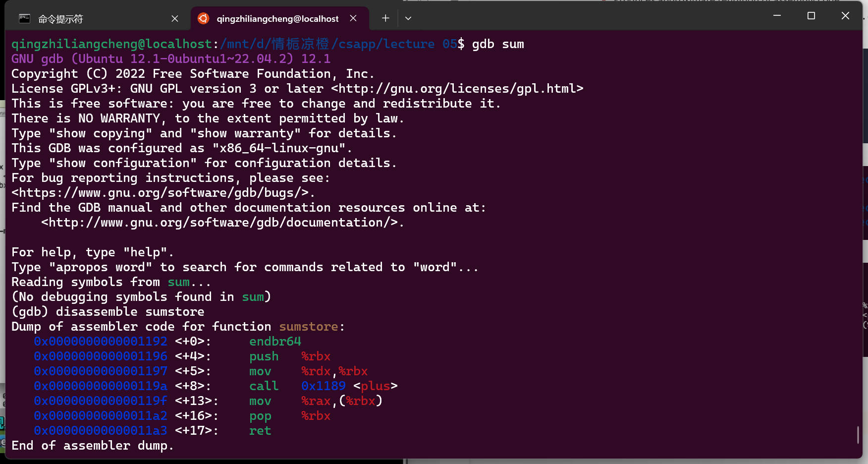The height and width of the screenshot is (464, 868).
Task: Open a new tab with plus button
Action: coord(385,18)
